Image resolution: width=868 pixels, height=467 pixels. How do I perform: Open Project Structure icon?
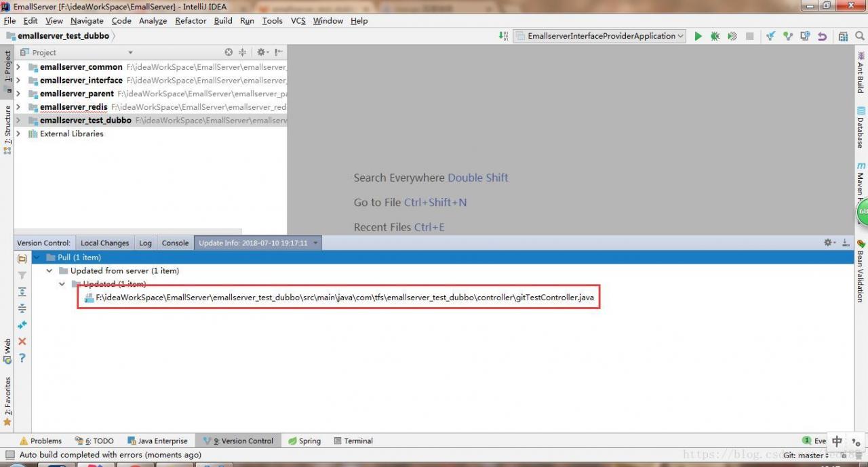(843, 36)
